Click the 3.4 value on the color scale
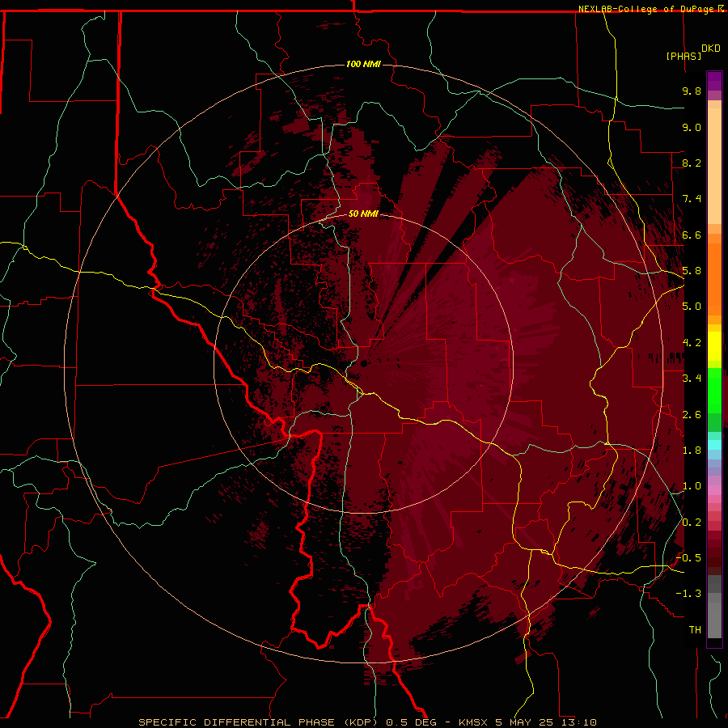The width and height of the screenshot is (728, 728). click(692, 379)
